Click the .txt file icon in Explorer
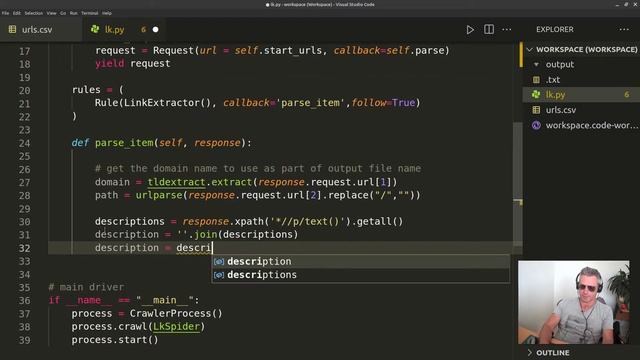The image size is (640, 360). (x=536, y=80)
